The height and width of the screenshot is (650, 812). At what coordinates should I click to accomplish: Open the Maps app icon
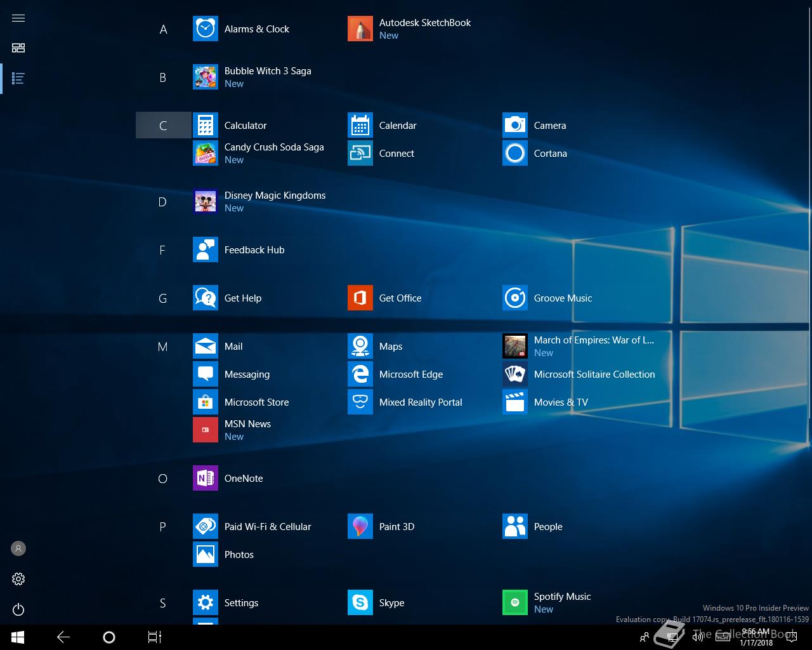pos(360,347)
